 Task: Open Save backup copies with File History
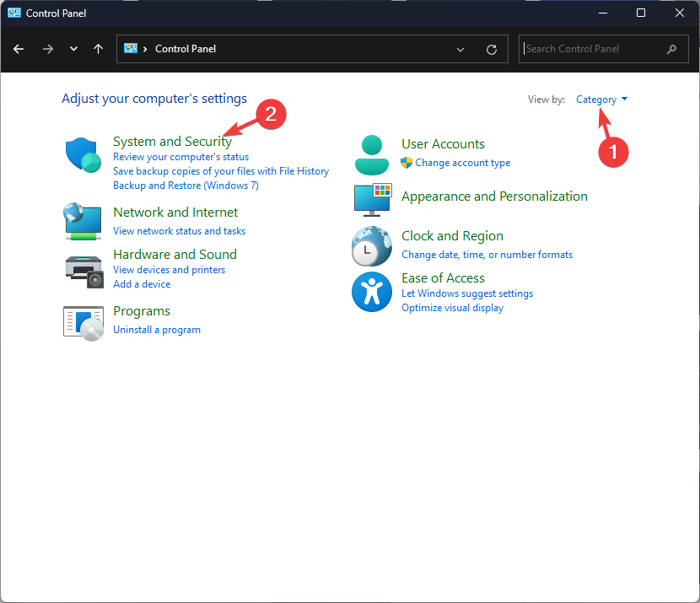point(221,171)
